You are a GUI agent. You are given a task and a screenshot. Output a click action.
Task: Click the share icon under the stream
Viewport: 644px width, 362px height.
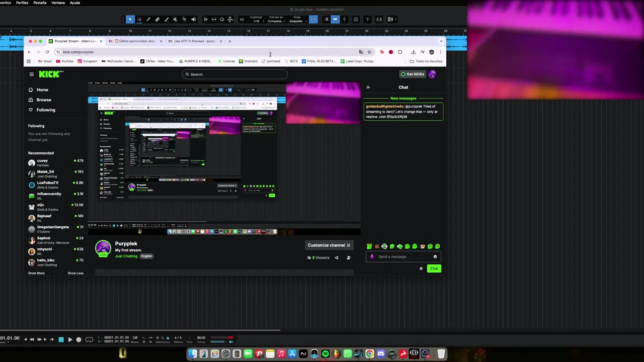pos(337,257)
